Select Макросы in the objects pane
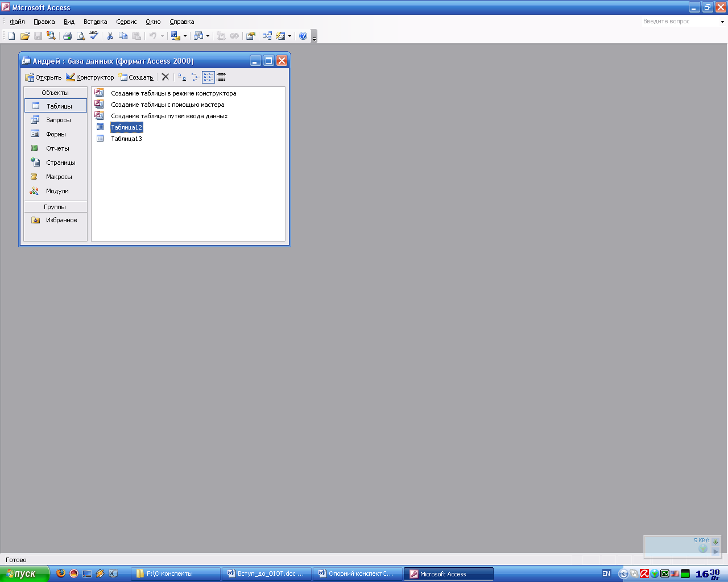This screenshot has width=728, height=582. pos(56,177)
